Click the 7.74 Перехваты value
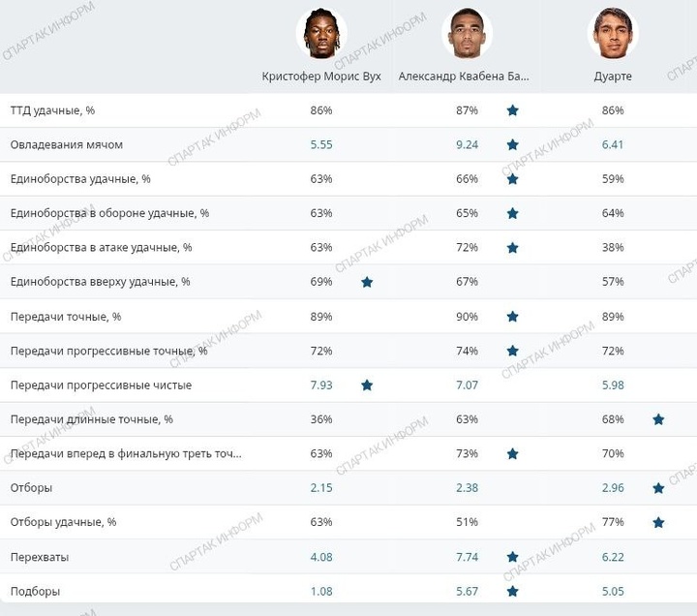The image size is (697, 616). (467, 557)
